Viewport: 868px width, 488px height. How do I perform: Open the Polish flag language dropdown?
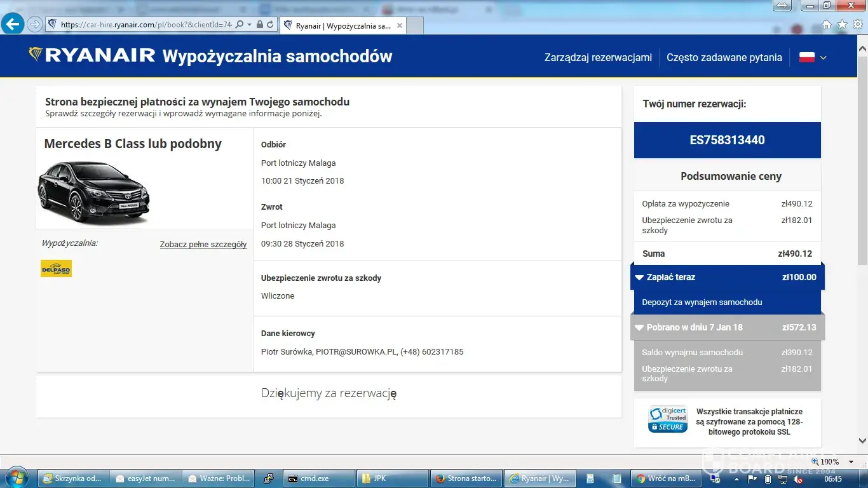point(813,57)
